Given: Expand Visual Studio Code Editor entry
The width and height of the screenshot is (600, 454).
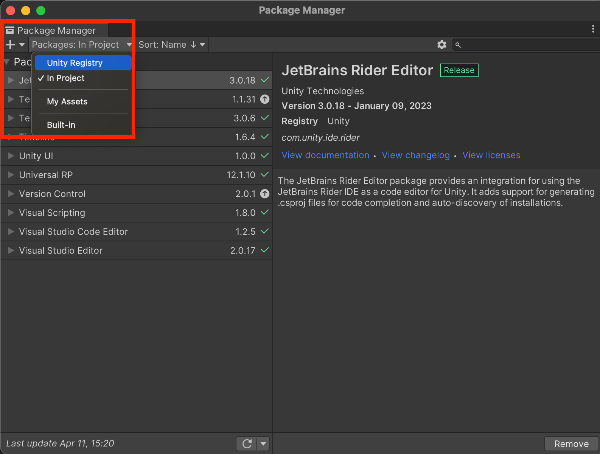Looking at the screenshot, I should point(11,232).
